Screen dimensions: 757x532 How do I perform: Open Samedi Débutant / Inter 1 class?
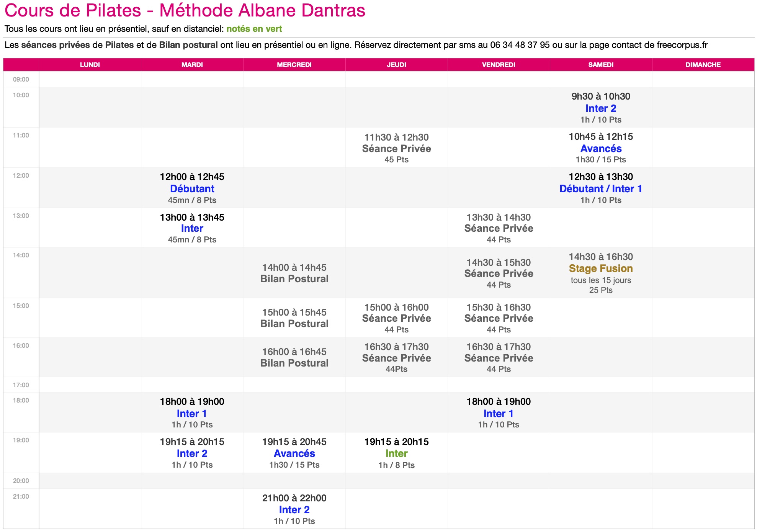point(601,188)
